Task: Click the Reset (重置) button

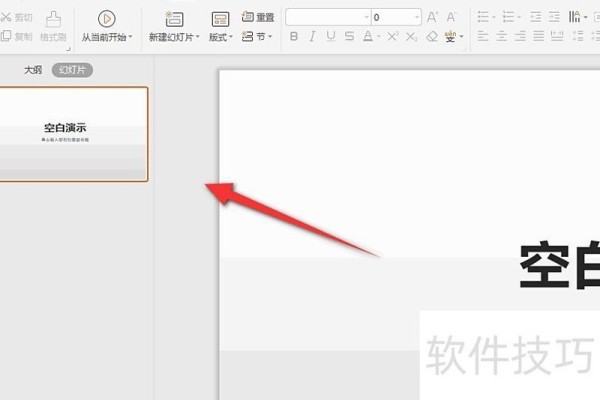Action: (x=258, y=17)
